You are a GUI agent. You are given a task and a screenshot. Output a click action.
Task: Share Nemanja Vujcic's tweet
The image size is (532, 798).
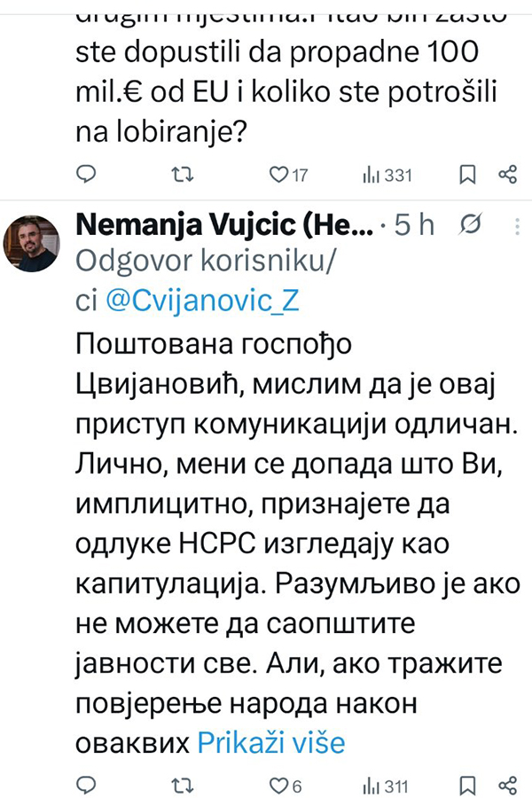point(507,785)
